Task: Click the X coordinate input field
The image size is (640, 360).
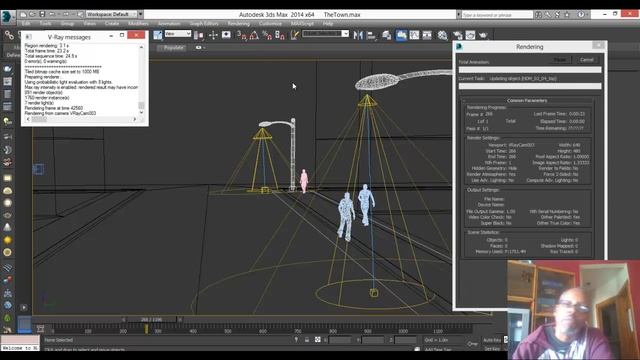Action: (x=340, y=340)
